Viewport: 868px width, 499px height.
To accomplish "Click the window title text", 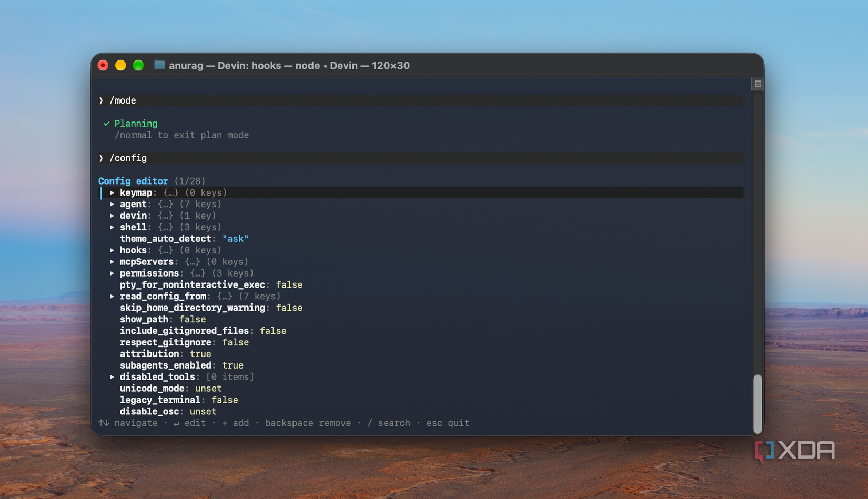I will pyautogui.click(x=289, y=66).
